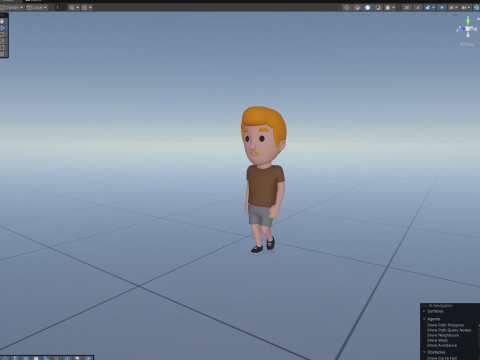The height and width of the screenshot is (360, 480).
Task: Click the center cube of orientation gizmo
Action: 468,29
